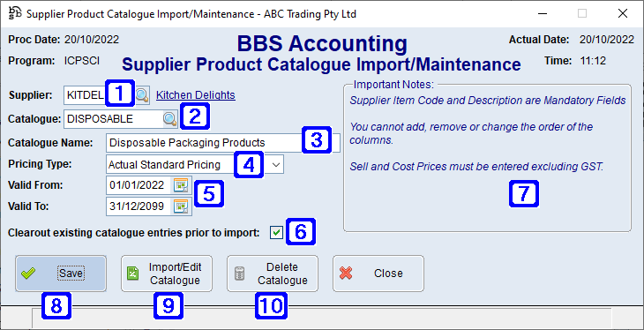This screenshot has height=330, width=644.
Task: Click the Valid To date 31/12/2099
Action: (x=137, y=206)
